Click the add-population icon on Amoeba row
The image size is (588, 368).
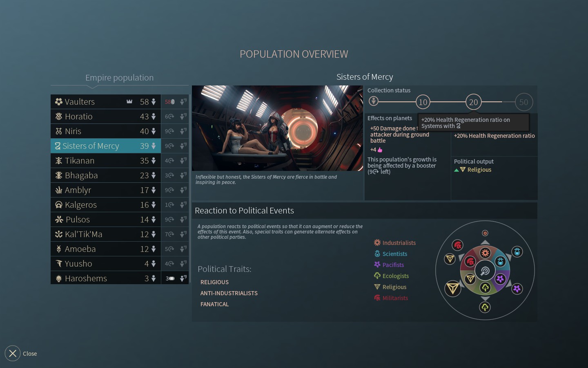[183, 249]
